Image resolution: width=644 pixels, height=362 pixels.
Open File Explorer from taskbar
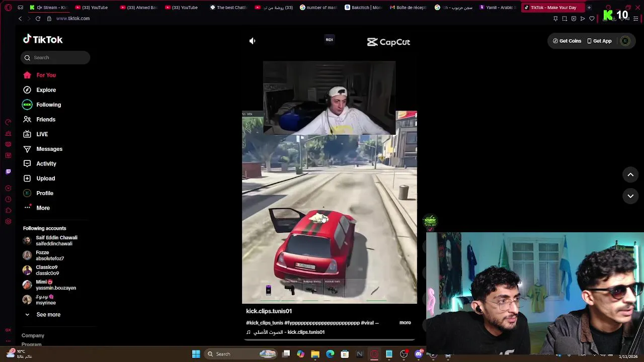point(315,354)
